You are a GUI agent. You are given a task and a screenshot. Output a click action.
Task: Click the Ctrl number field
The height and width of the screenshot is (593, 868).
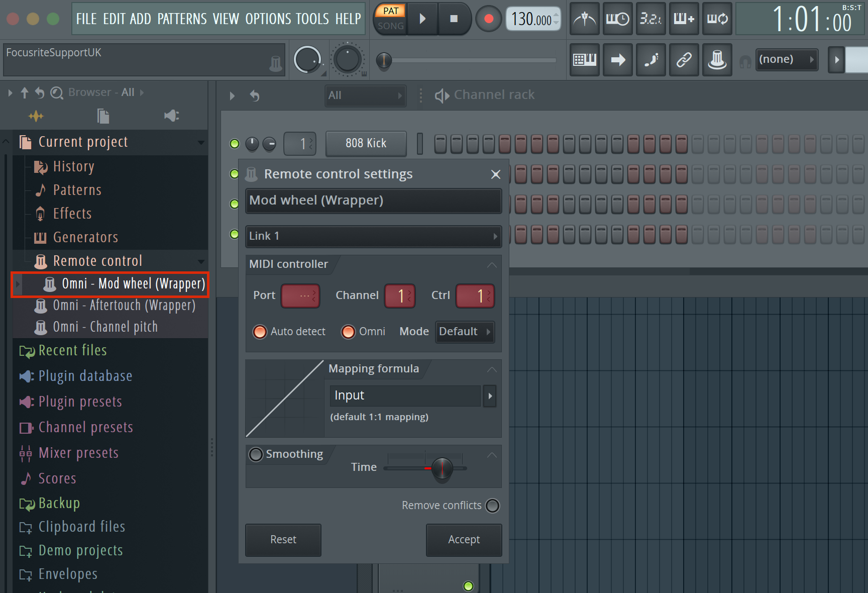[475, 296]
